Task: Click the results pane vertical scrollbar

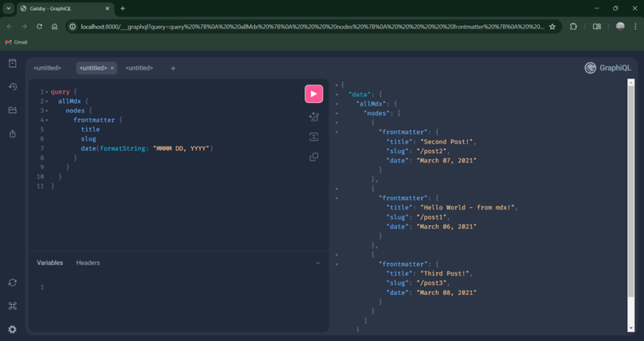Action: pos(631,205)
